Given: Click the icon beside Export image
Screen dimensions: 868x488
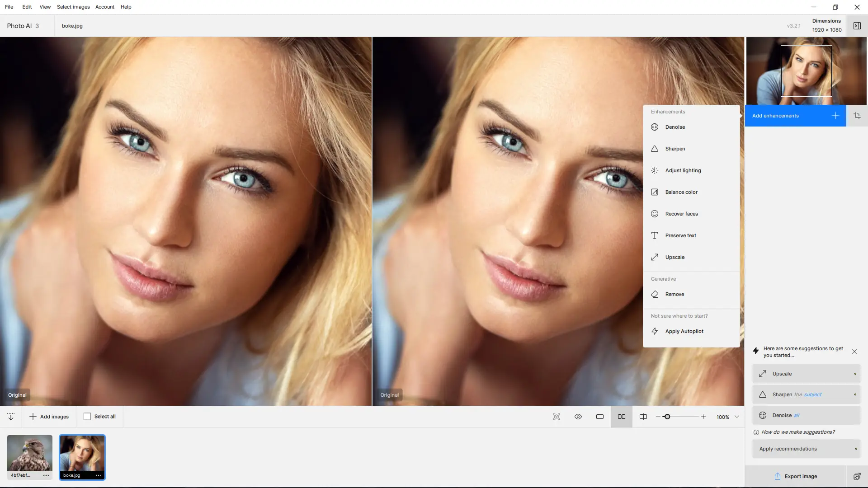Looking at the screenshot, I should click(857, 476).
